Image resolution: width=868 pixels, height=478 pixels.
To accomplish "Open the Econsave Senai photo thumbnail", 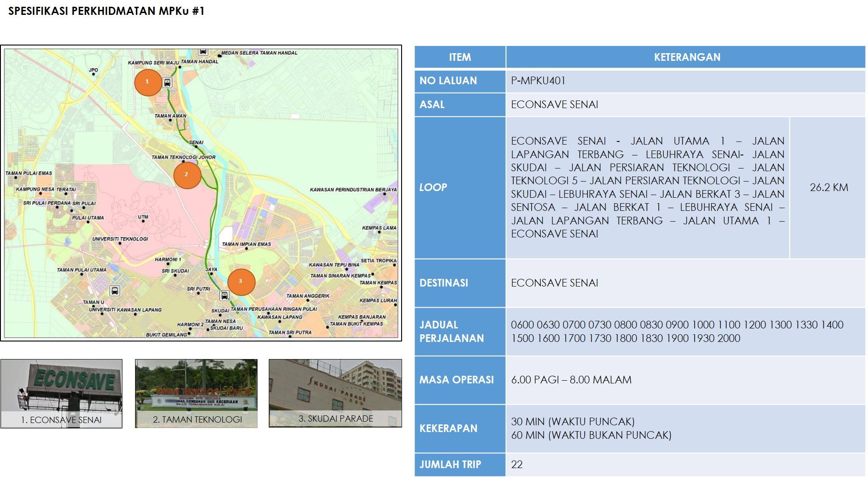I will pos(61,393).
